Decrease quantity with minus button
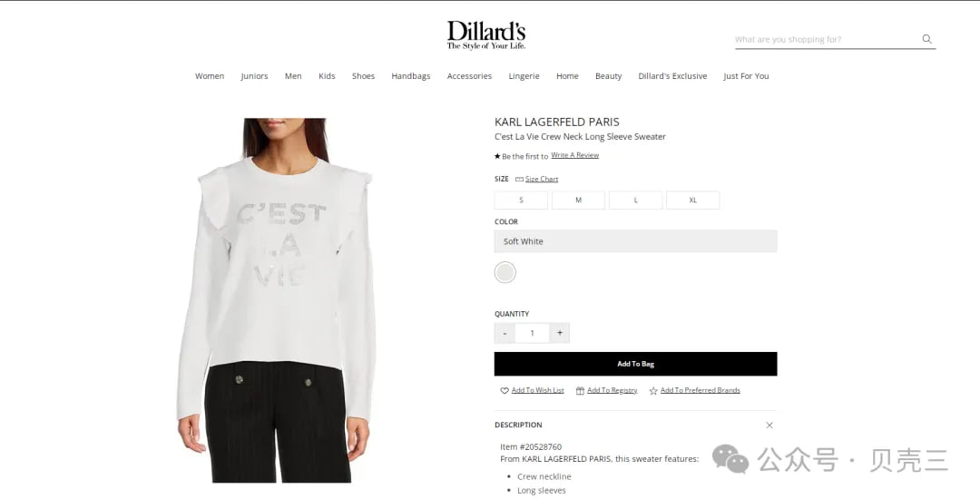Viewport: 980px width, 499px height. tap(505, 333)
